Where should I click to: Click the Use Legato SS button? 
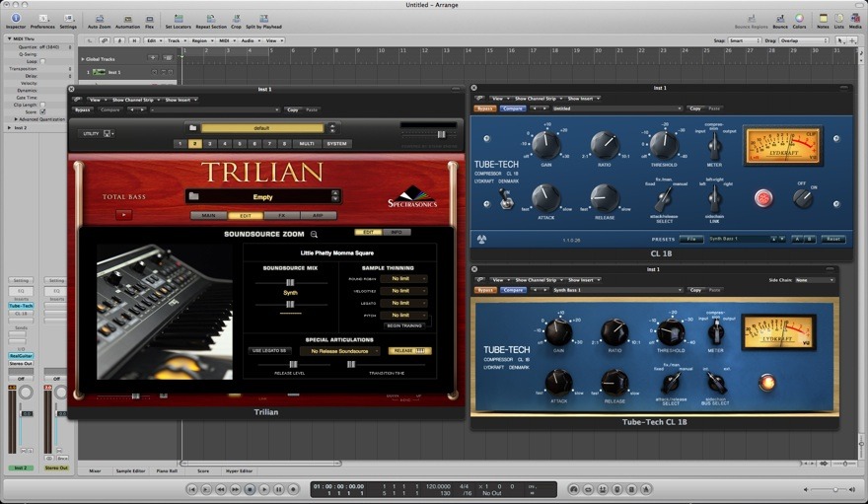[269, 351]
